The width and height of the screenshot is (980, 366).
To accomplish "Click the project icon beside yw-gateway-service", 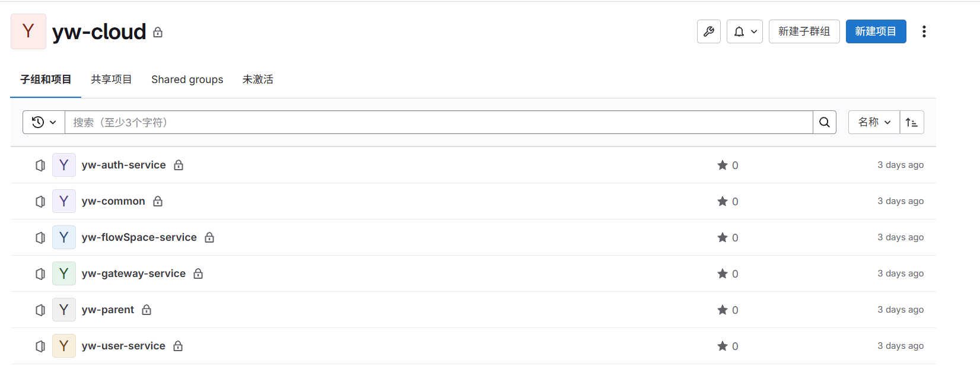I will tap(40, 273).
